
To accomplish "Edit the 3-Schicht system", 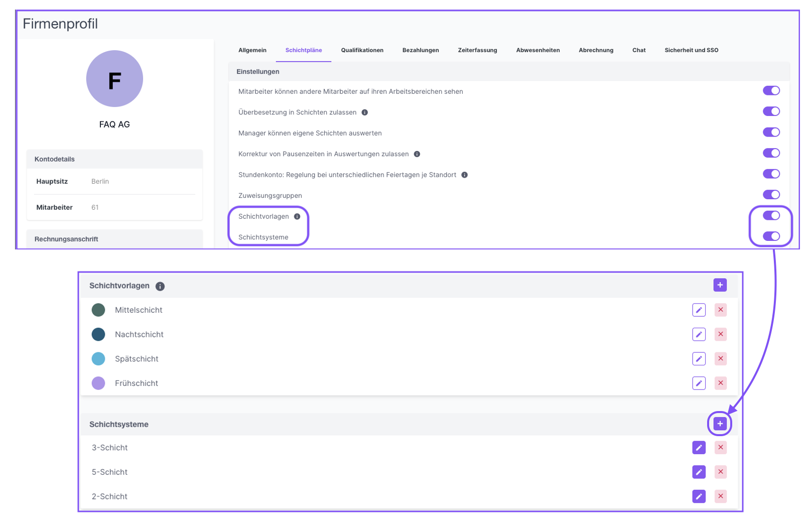I will coord(699,448).
